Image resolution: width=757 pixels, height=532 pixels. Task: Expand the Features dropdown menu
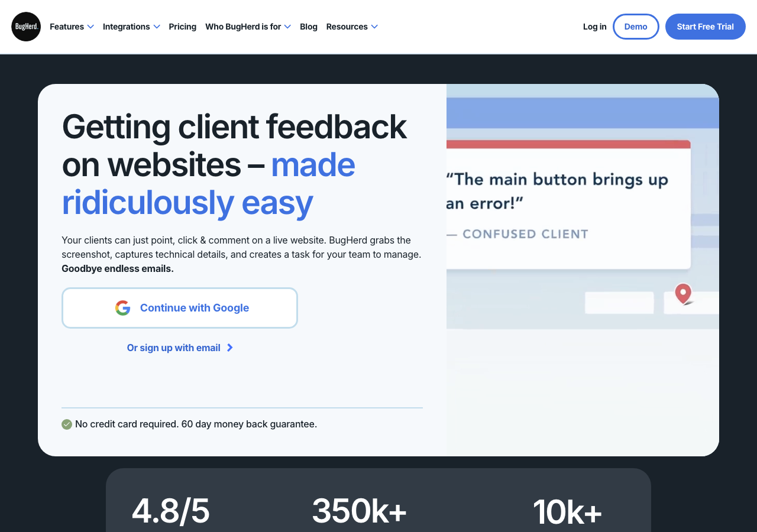[x=72, y=27]
